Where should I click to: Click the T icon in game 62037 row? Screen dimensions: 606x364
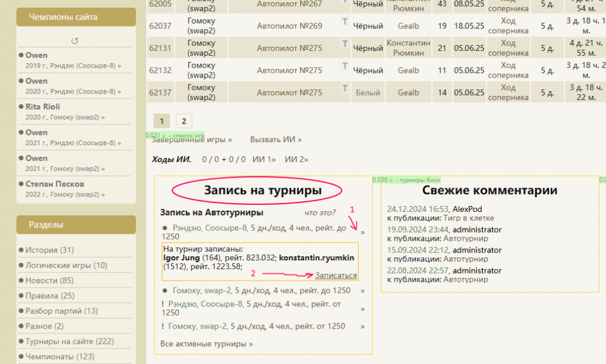345,22
